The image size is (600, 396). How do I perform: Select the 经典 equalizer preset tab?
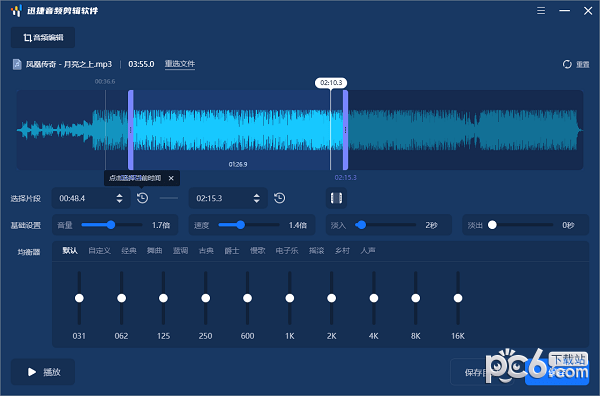click(x=129, y=251)
